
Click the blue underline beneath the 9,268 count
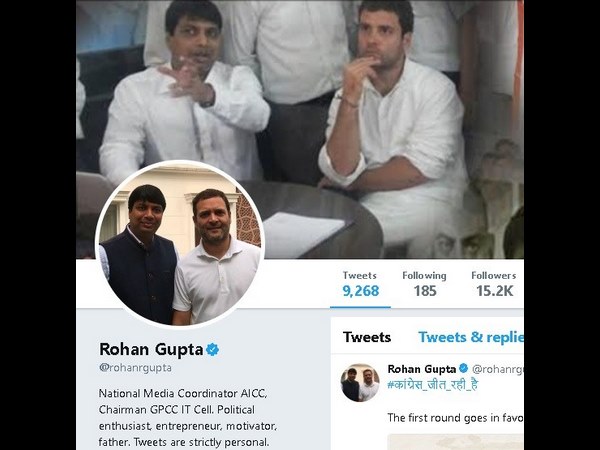click(x=360, y=306)
